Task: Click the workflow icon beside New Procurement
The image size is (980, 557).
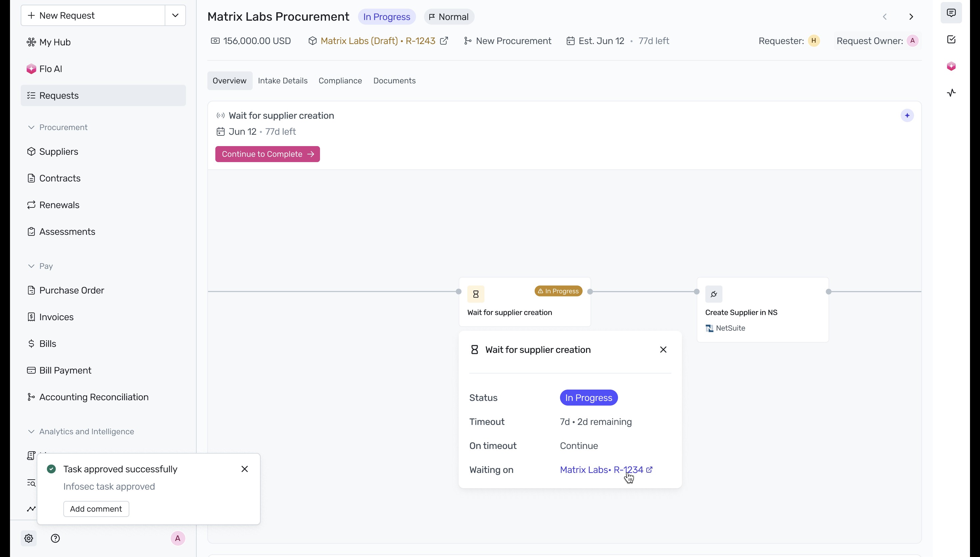Action: coord(467,41)
